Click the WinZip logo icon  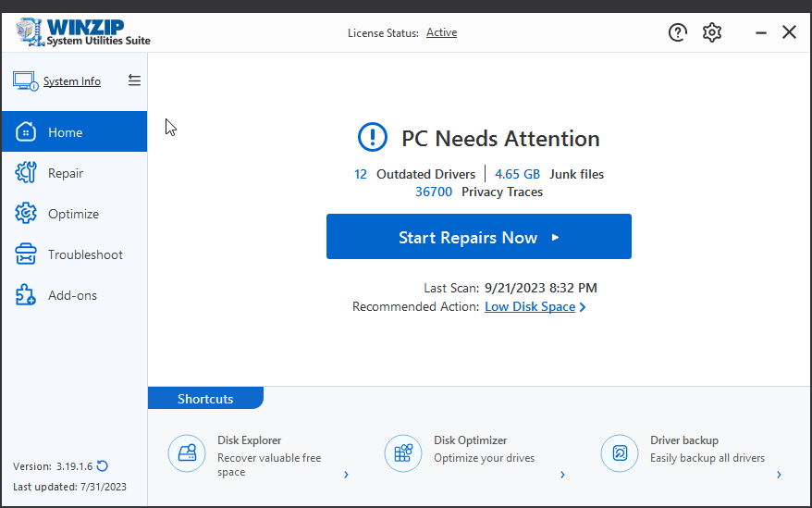click(x=30, y=31)
